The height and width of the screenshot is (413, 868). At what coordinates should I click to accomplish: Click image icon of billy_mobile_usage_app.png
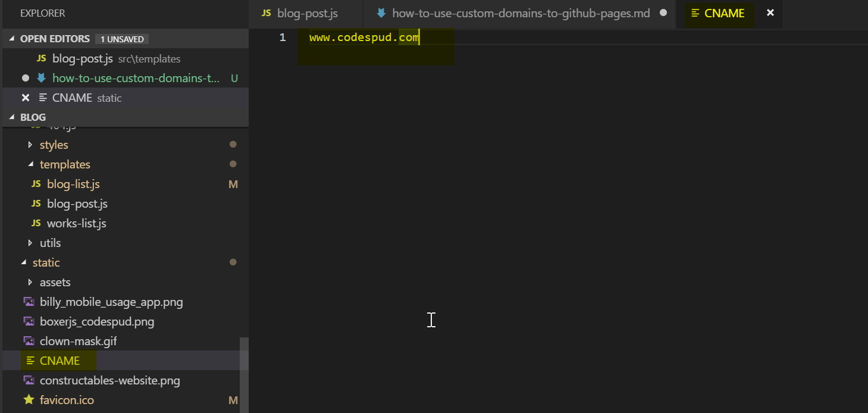point(29,302)
